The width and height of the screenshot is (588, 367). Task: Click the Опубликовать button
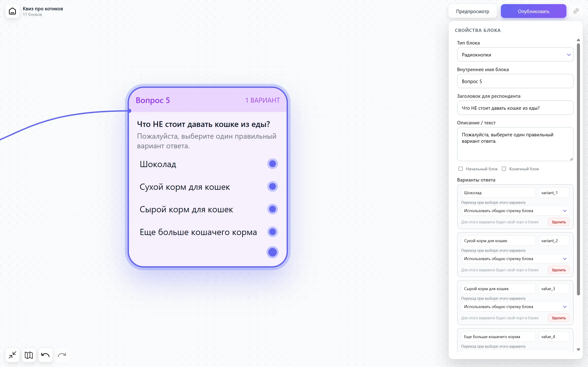[533, 11]
